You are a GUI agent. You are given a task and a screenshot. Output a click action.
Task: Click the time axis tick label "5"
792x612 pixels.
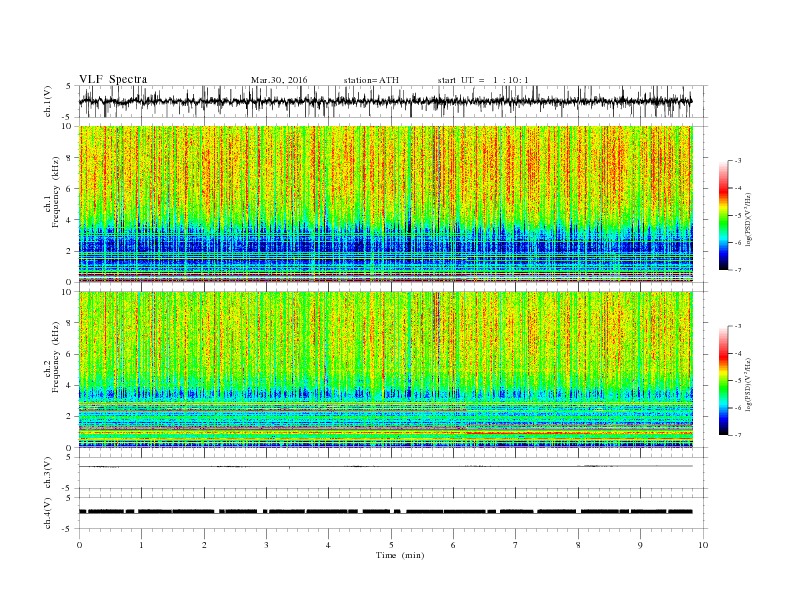[391, 545]
